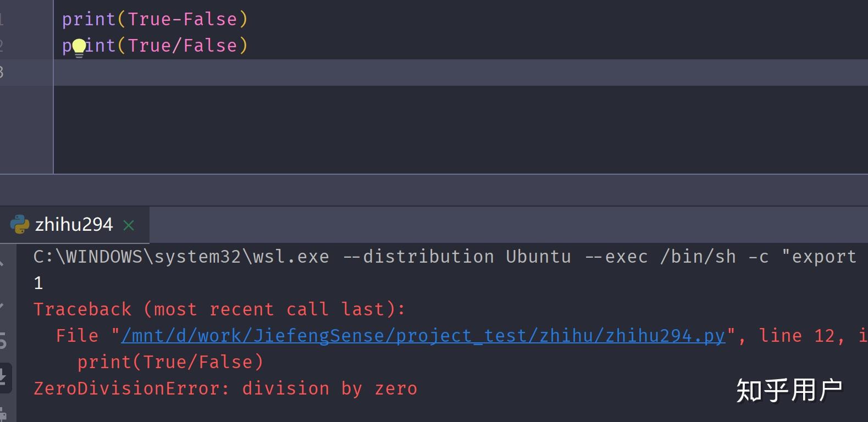
Task: Click the line 2 gutter number
Action: (2, 46)
